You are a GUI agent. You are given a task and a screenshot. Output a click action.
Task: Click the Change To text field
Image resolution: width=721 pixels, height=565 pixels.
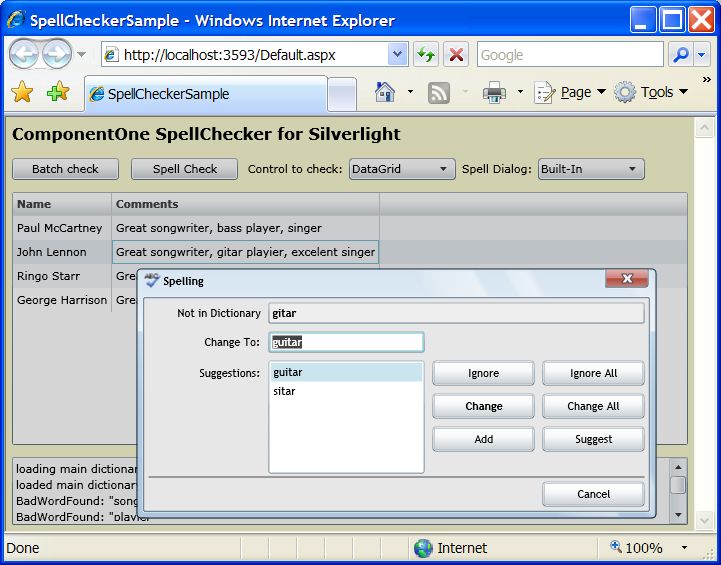click(346, 342)
